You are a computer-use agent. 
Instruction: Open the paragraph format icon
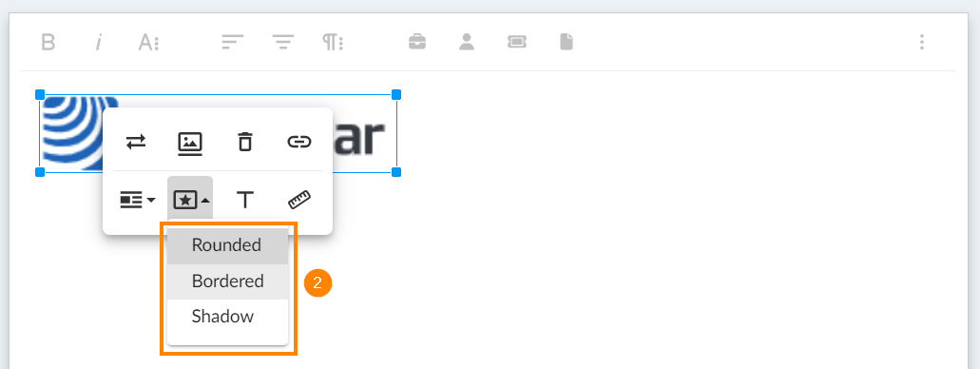point(333,43)
